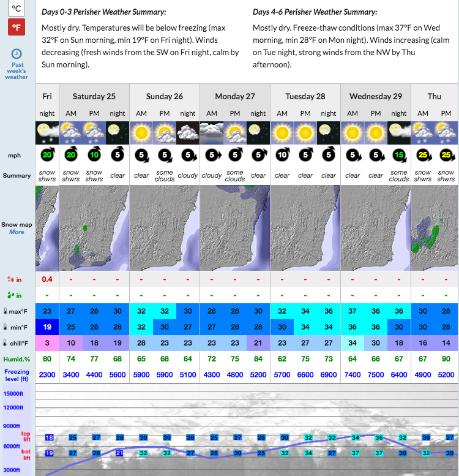Viewport: 459px width, 476px height.
Task: Click freezing level 2300 value
Action: tap(47, 375)
